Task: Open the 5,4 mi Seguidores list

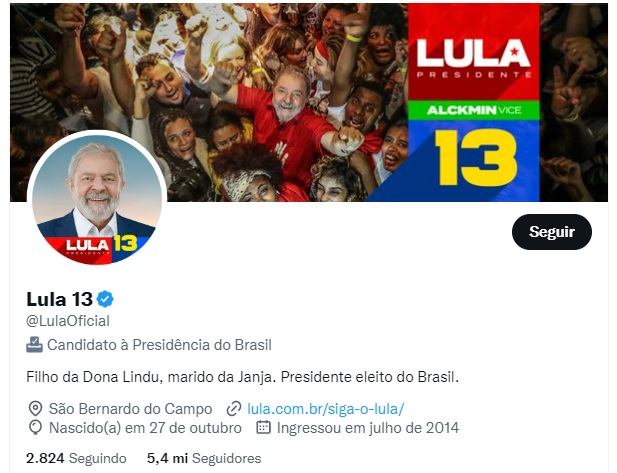Action: 204,458
